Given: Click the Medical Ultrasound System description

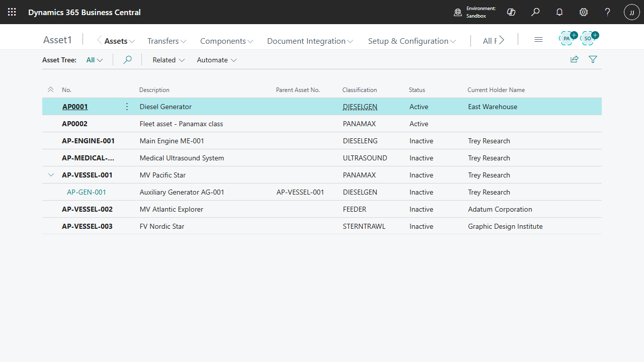Looking at the screenshot, I should (x=182, y=158).
